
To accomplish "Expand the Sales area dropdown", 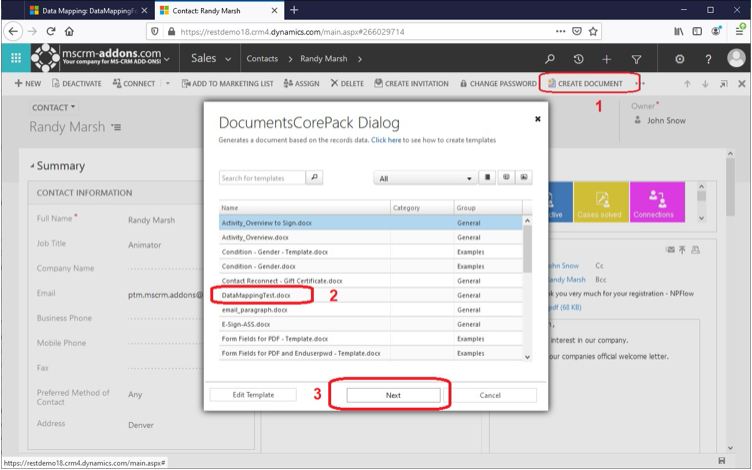I will pyautogui.click(x=228, y=59).
